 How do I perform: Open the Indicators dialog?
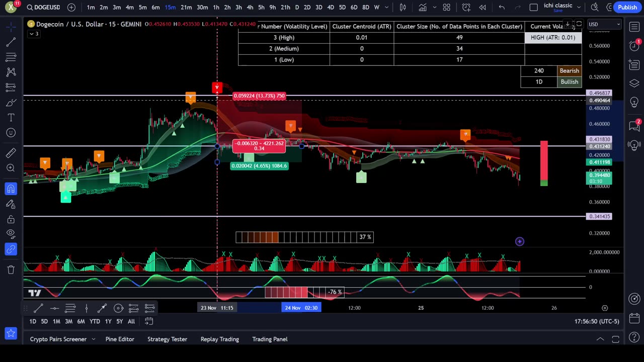(423, 7)
